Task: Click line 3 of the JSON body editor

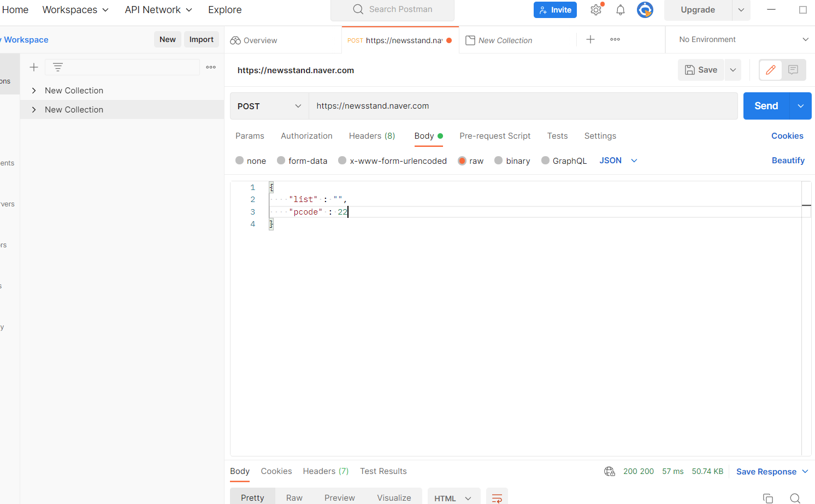Action: click(535, 212)
